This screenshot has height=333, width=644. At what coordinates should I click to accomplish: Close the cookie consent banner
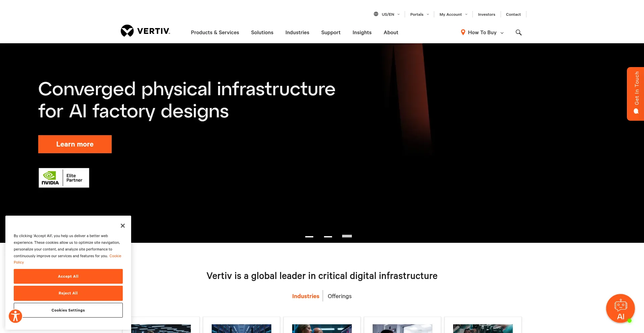click(123, 226)
